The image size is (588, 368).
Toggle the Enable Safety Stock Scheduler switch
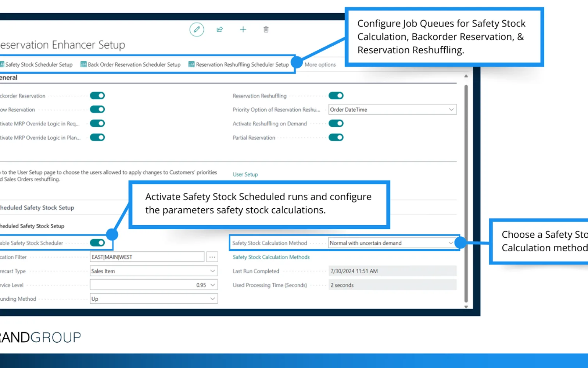[x=97, y=243]
